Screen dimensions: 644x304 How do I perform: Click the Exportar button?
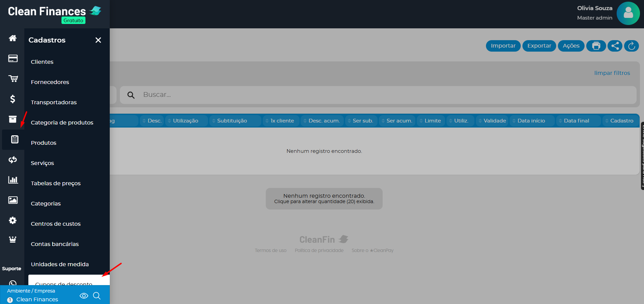539,46
